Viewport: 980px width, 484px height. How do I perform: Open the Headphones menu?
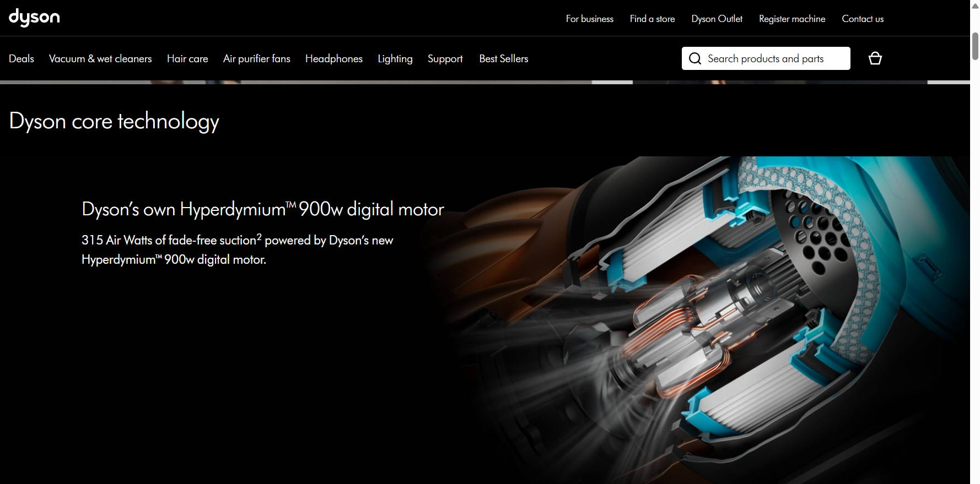pyautogui.click(x=333, y=58)
